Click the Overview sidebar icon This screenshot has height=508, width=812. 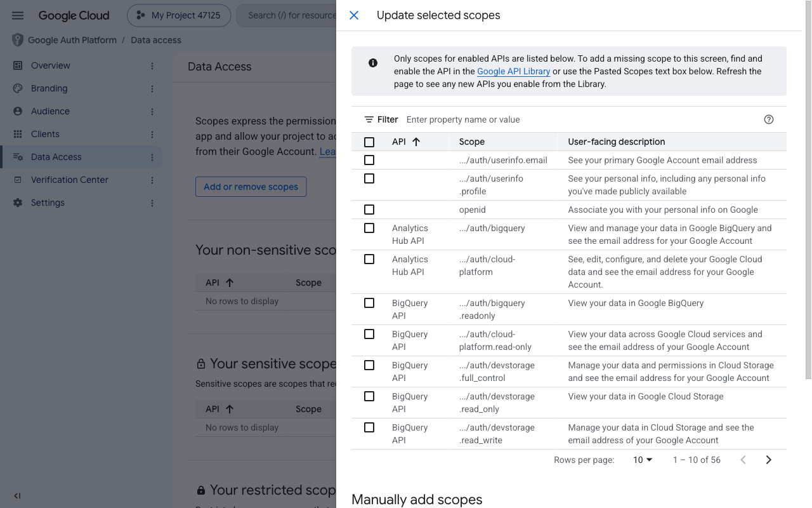(x=18, y=65)
